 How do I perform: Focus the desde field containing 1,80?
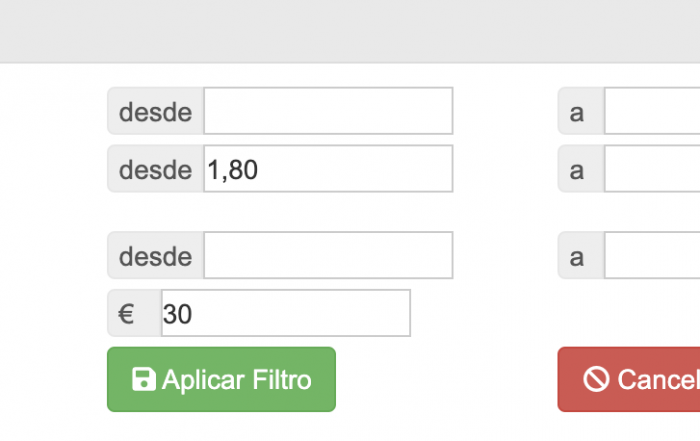coord(329,169)
